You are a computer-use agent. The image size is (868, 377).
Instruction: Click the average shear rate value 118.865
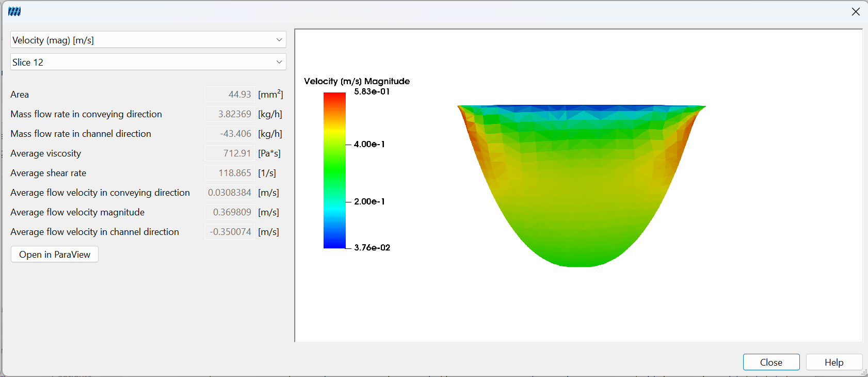229,173
